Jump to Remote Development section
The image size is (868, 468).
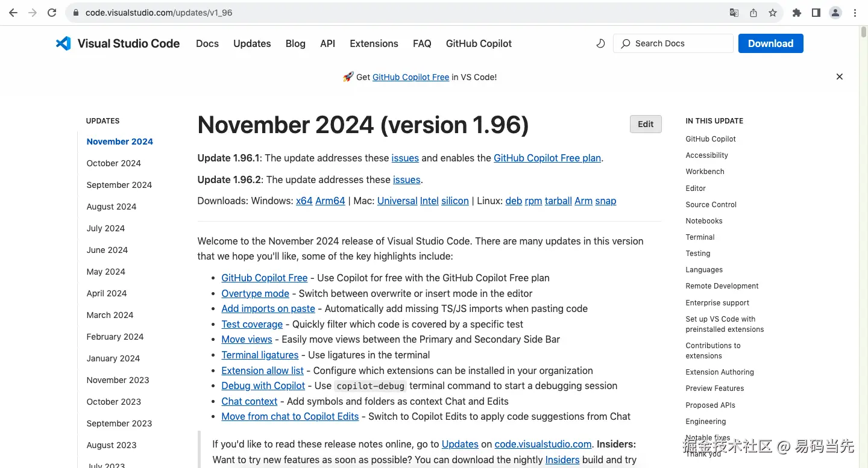(722, 286)
